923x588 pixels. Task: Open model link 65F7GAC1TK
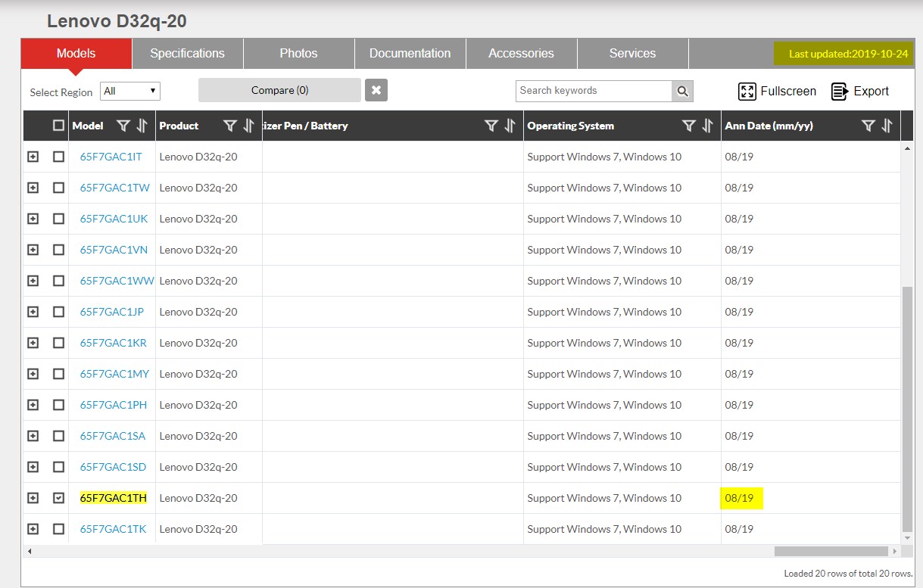tap(114, 529)
